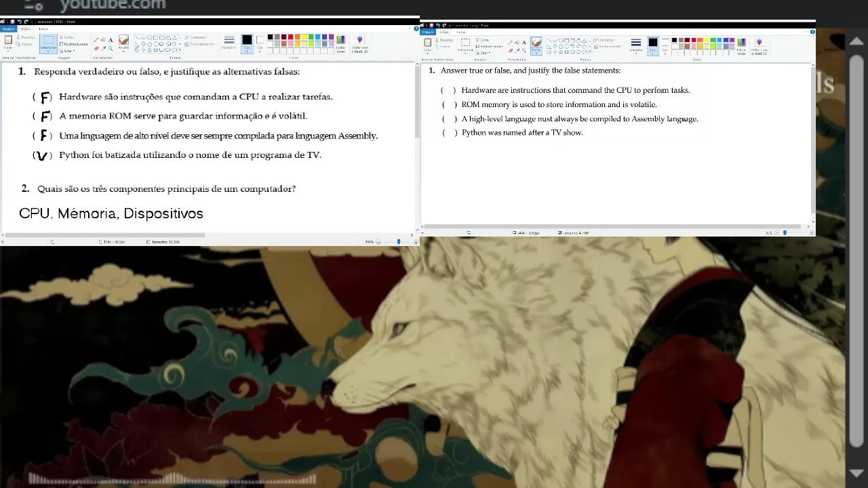The width and height of the screenshot is (868, 488).
Task: Activate Cor 1 in right Paint window
Action: click(x=652, y=45)
